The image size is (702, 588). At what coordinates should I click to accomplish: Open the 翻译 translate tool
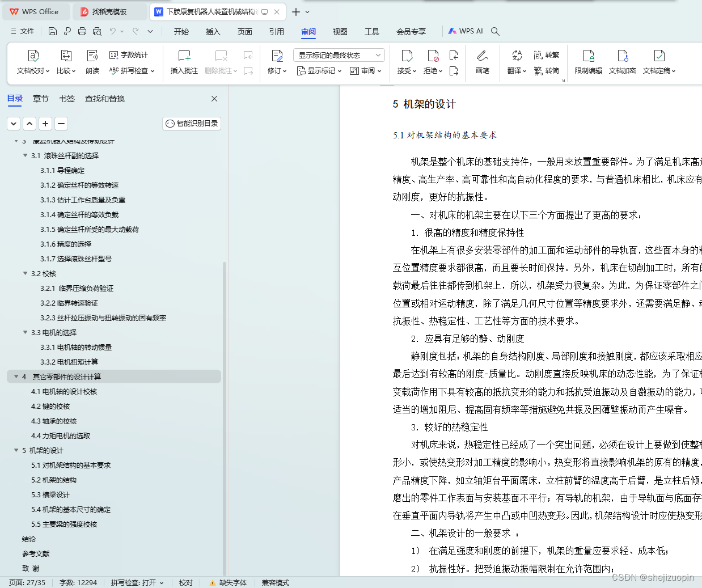517,62
